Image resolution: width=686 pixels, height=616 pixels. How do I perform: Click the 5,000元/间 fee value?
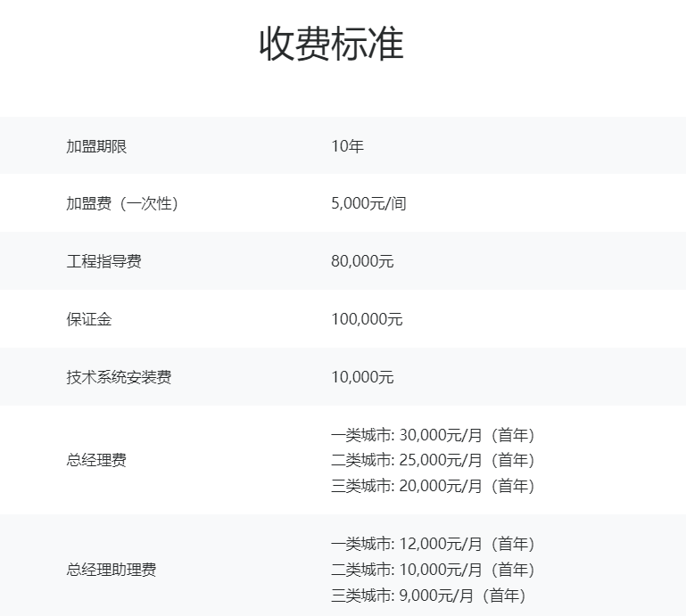click(x=368, y=204)
